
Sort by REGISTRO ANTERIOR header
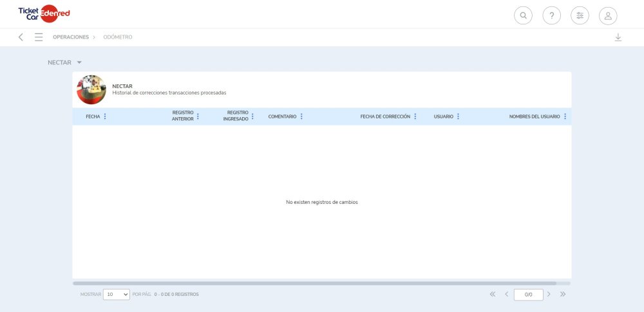click(183, 116)
